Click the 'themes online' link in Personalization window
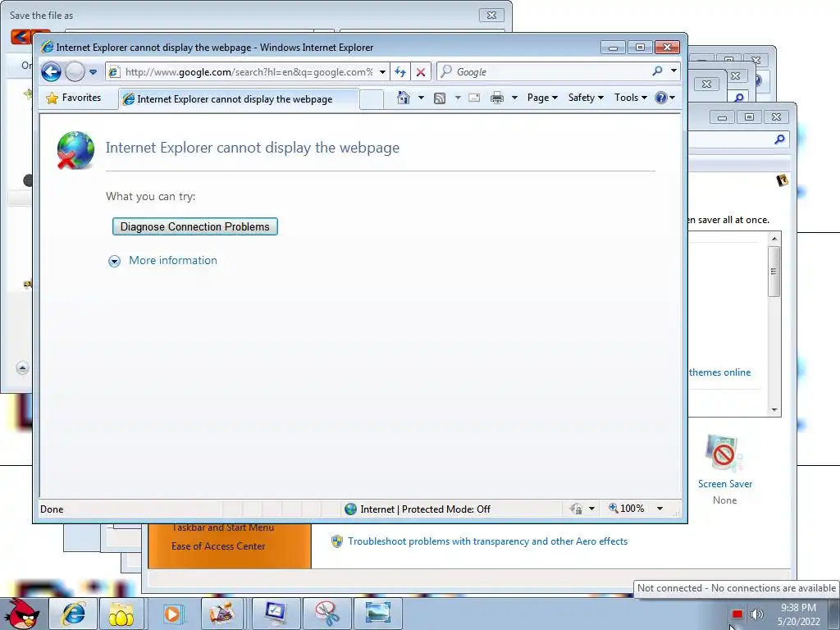 719,372
